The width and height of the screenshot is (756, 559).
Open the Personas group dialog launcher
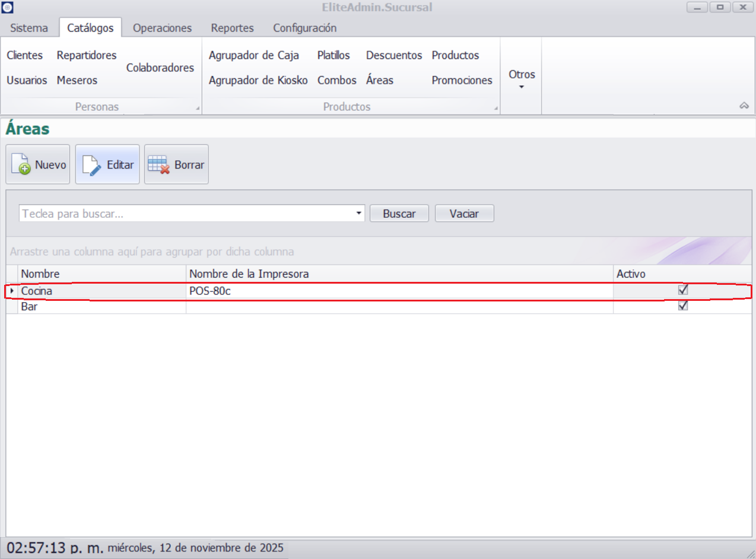click(x=198, y=109)
